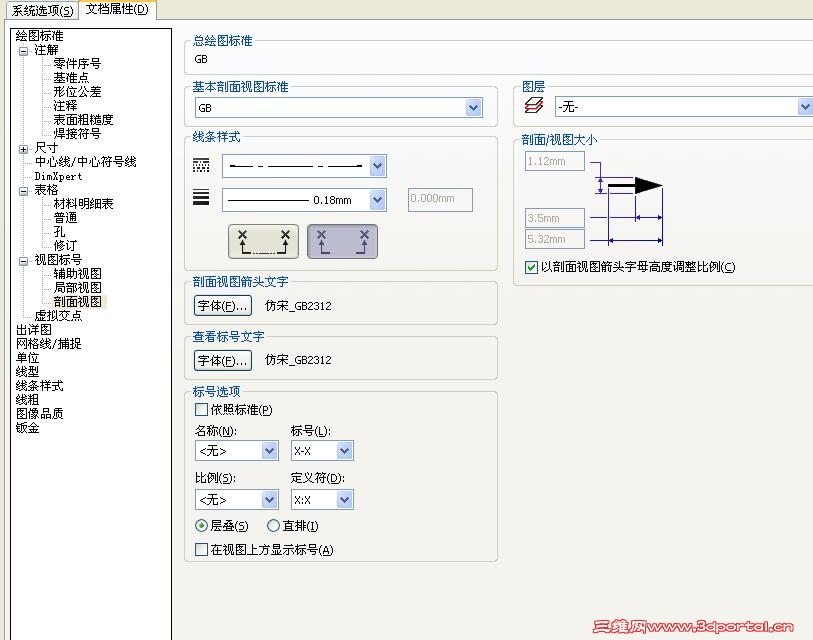Image resolution: width=813 pixels, height=640 pixels.
Task: Click the 0.000mm custom thickness field
Action: point(440,200)
